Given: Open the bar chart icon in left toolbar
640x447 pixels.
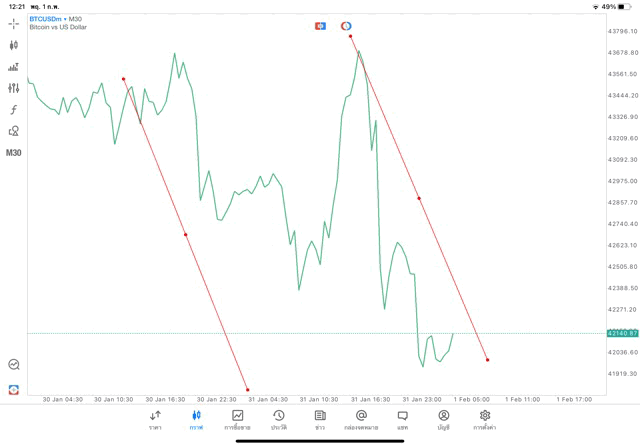Looking at the screenshot, I should click(x=14, y=67).
